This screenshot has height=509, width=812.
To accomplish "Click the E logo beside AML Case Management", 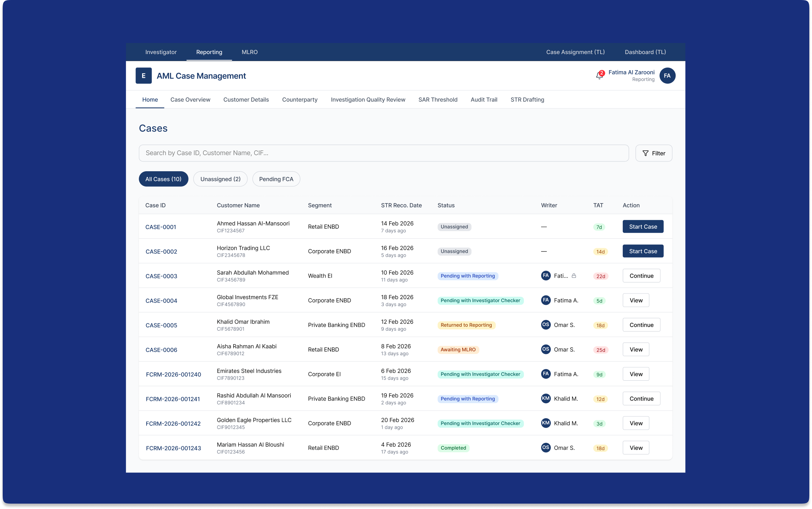I will click(x=144, y=76).
